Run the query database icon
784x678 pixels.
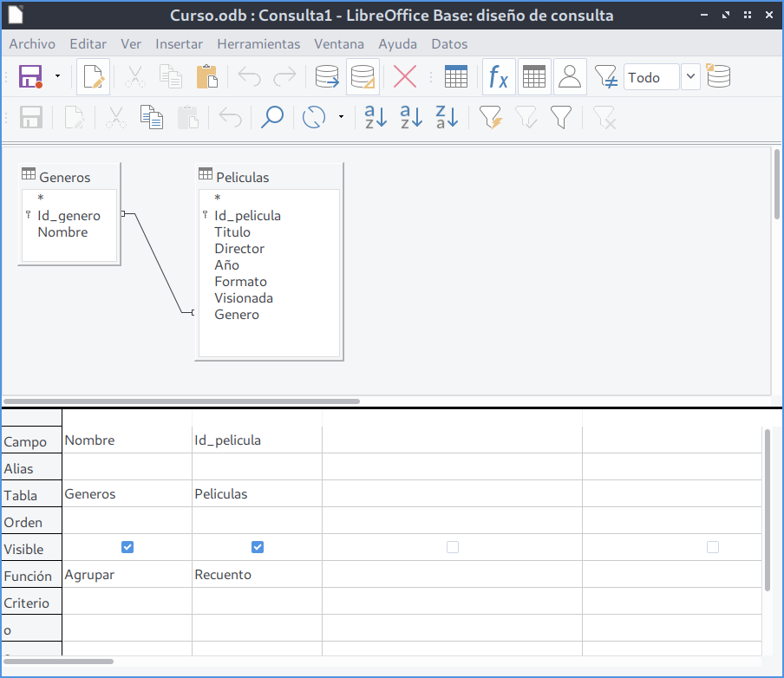pyautogui.click(x=327, y=76)
